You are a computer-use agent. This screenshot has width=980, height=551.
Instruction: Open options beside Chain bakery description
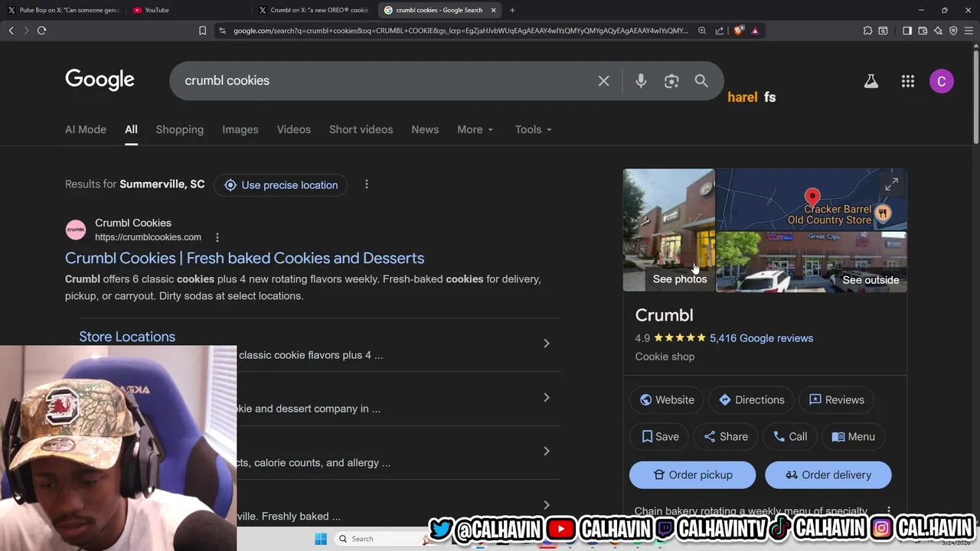pyautogui.click(x=889, y=510)
